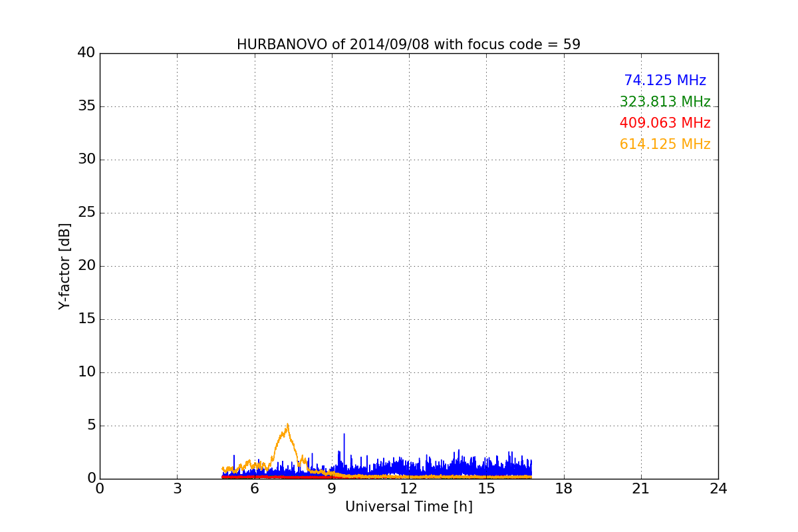Image resolution: width=798 pixels, height=532 pixels.
Task: Click the y-axis tick label 25
Action: 86,213
